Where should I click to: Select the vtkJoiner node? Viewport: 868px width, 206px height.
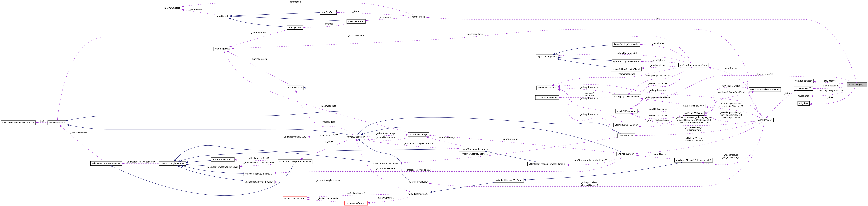coord(803,103)
